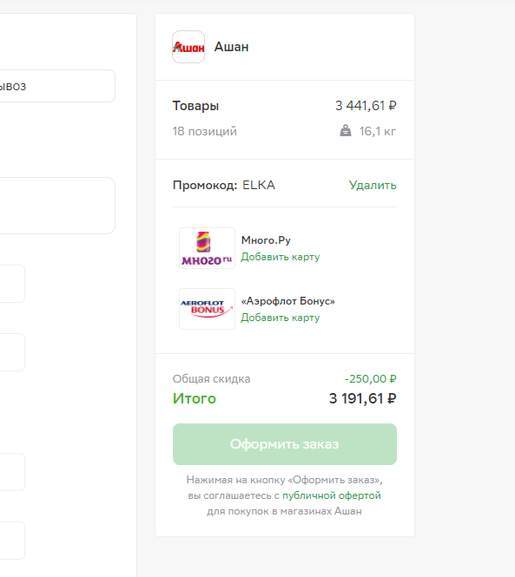Click the Aeroflot Bonus logo

[x=207, y=309]
